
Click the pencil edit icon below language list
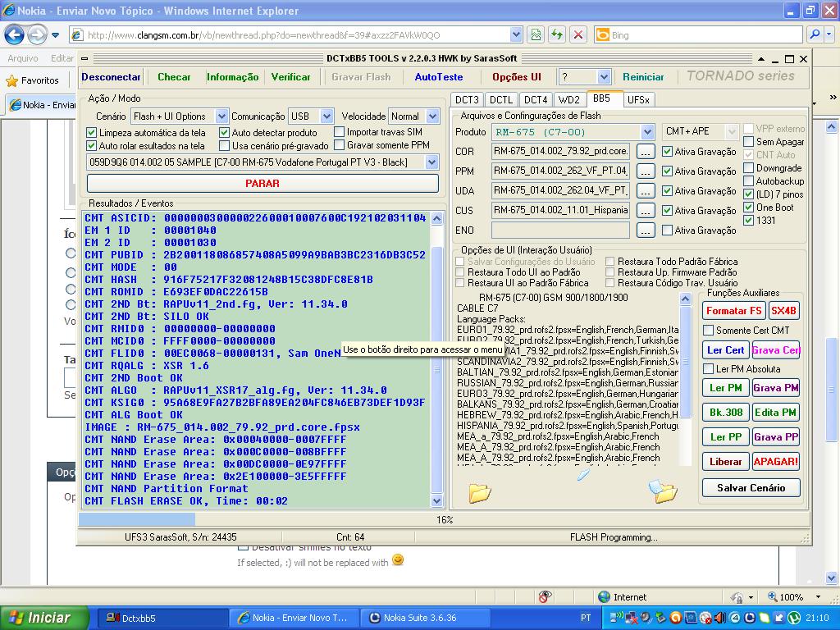583,473
